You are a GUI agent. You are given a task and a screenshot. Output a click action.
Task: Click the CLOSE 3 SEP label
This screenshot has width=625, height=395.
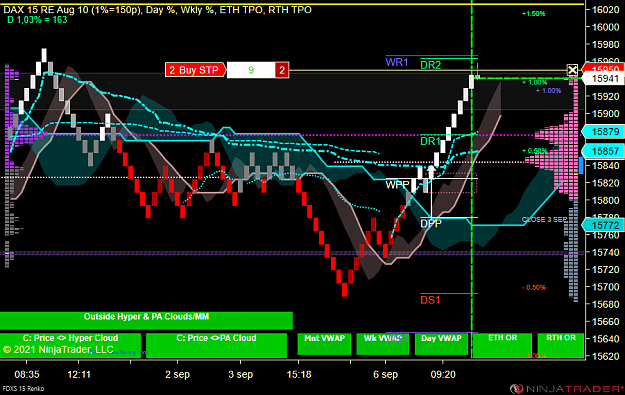click(544, 220)
